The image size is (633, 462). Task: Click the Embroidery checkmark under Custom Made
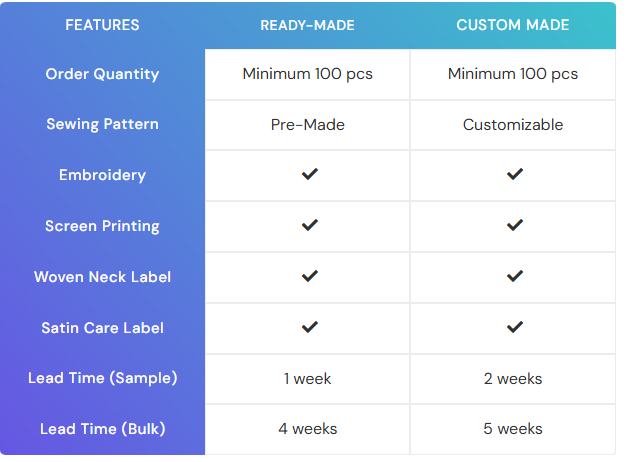pos(514,175)
